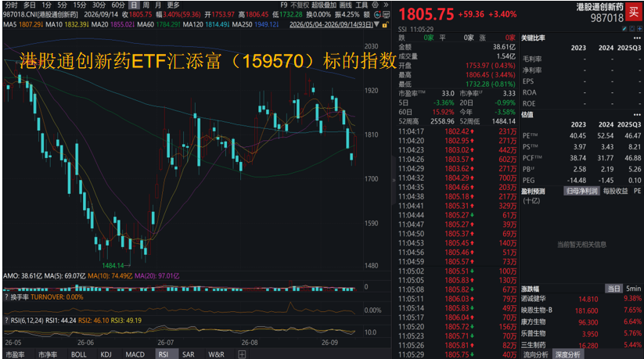Screen dimensions: 644x359
Task: Click the RSI(6,12,24) parameter label
Action: 28,321
